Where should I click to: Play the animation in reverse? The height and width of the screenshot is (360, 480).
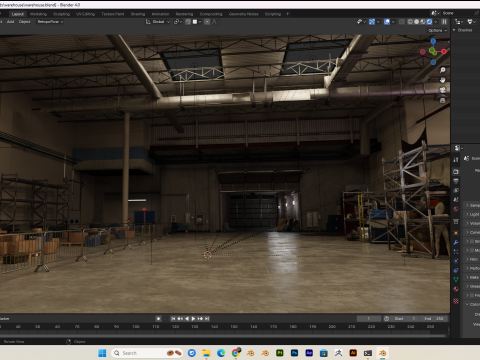tap(187, 319)
